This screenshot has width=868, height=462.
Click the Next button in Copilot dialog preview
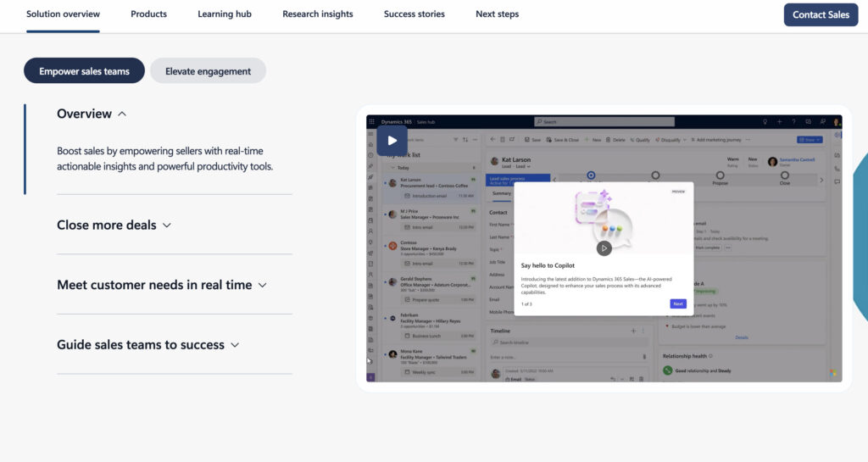(677, 303)
